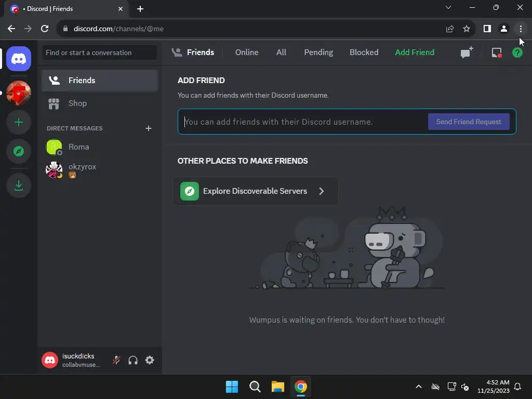Open the Shop in sidebar

(100, 103)
